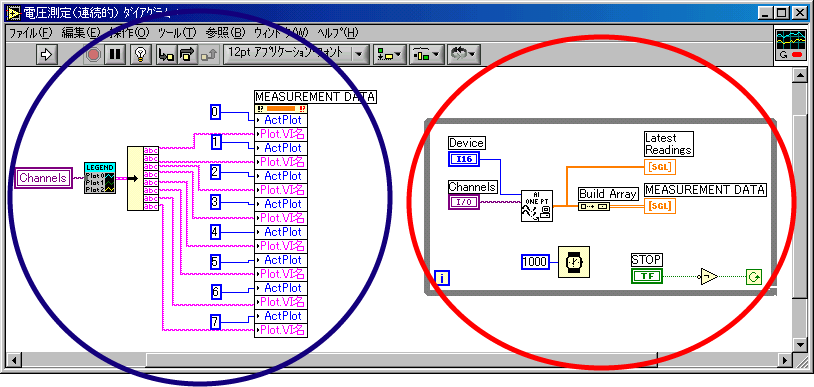Viewport: 814px width, 387px height.
Task: Click the loop condition terminal
Action: [x=754, y=277]
